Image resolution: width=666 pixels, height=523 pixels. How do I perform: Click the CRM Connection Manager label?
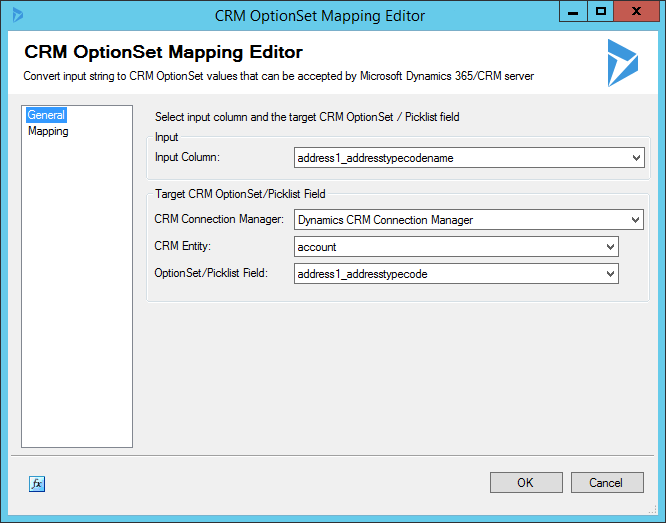pos(219,219)
